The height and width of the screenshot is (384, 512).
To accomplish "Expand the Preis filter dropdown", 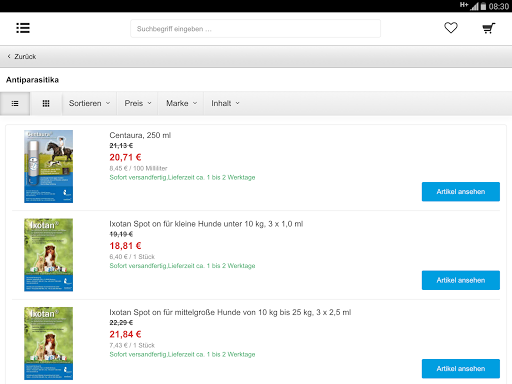I will (x=137, y=103).
